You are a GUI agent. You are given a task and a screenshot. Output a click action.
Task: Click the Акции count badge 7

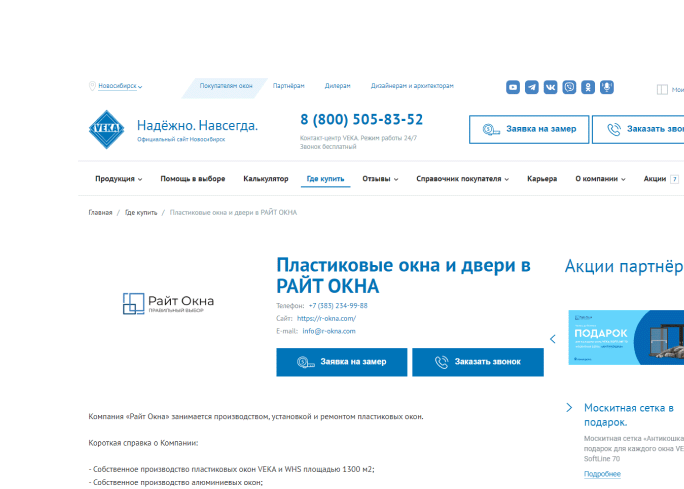[x=674, y=179]
